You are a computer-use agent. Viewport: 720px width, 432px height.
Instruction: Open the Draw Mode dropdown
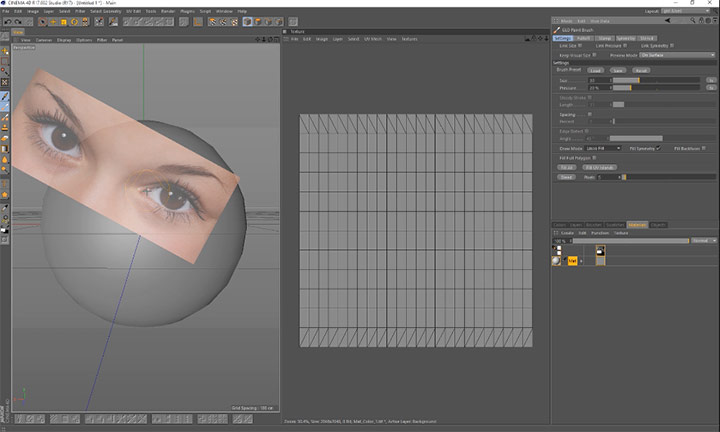click(x=603, y=148)
